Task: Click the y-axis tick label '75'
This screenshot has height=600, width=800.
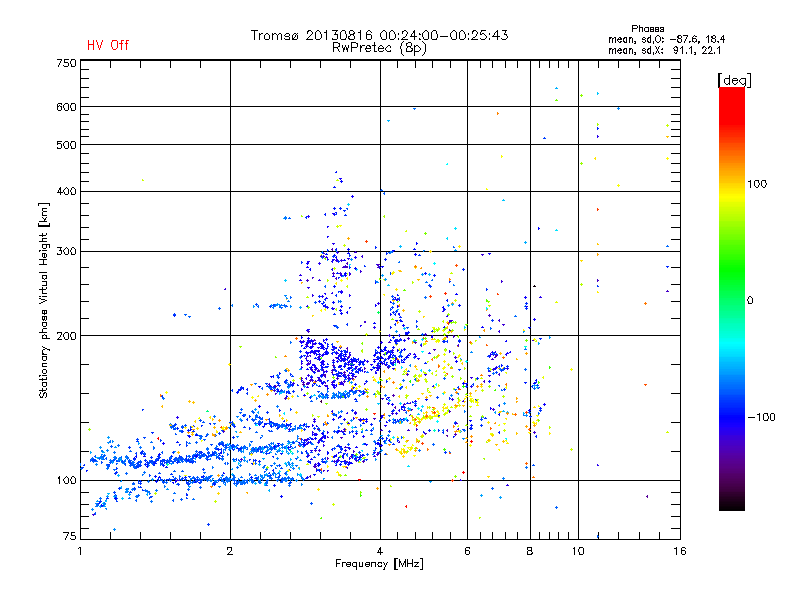Action: pos(70,536)
